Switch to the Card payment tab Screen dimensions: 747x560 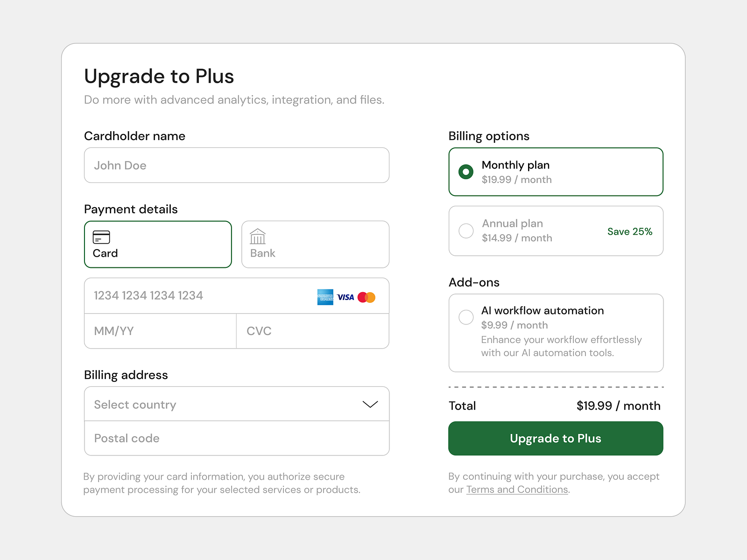click(x=157, y=244)
